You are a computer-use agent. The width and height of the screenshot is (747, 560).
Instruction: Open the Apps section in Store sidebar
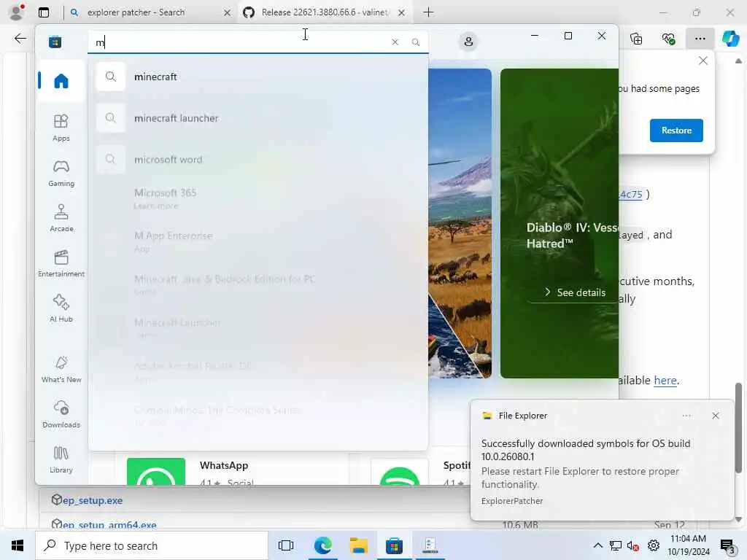coord(61,128)
